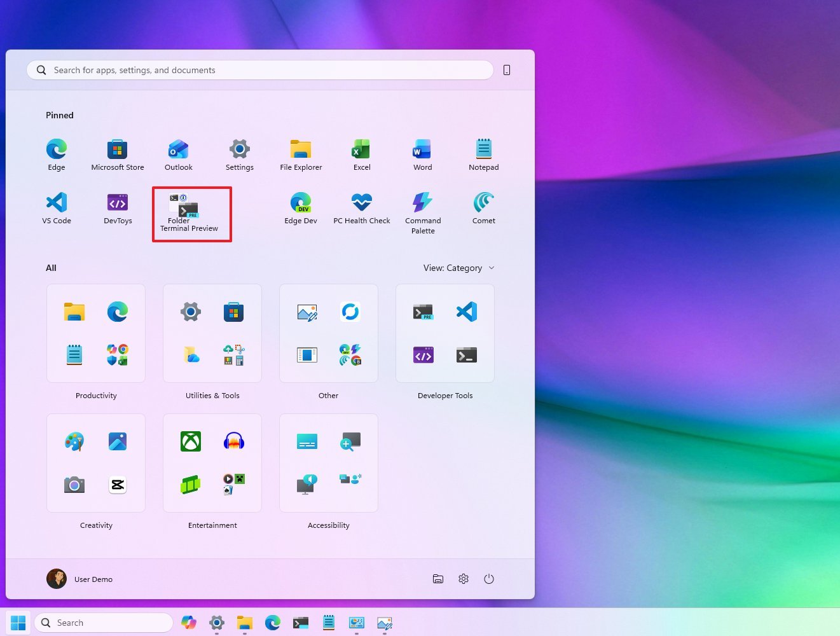Click the Start menu search field
Image resolution: width=840 pixels, height=636 pixels.
259,70
